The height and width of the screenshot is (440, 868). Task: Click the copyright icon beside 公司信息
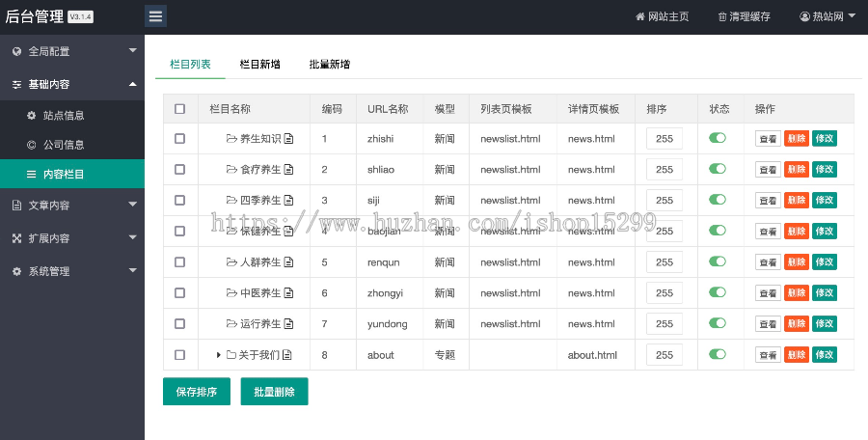32,145
